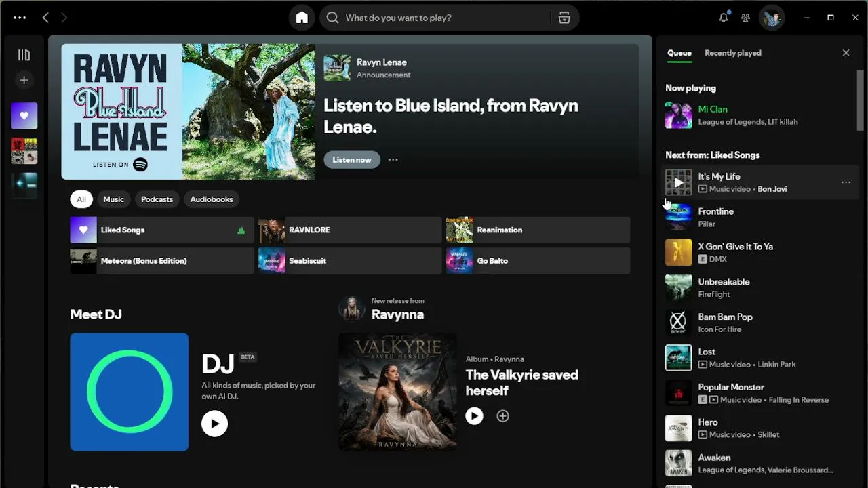Click the Mi Clan cover art
Screen dimensions: 868x488
pos(678,115)
